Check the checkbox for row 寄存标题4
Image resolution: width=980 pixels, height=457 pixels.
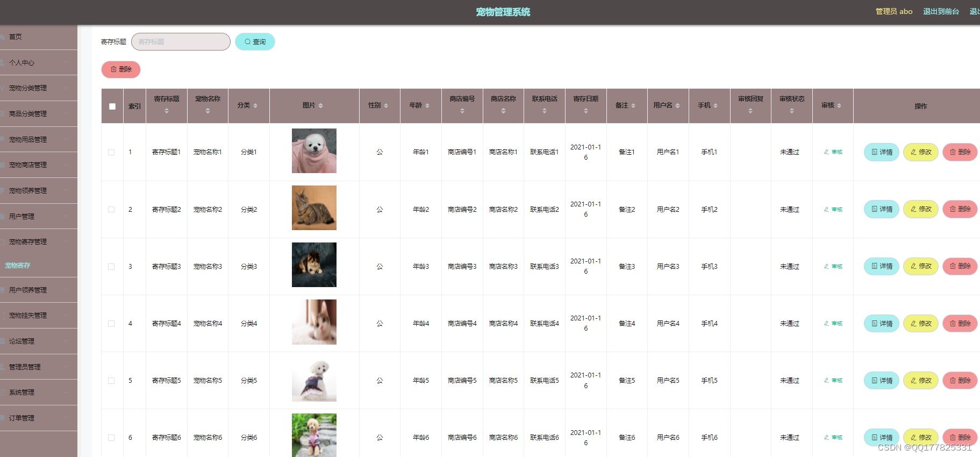(111, 324)
